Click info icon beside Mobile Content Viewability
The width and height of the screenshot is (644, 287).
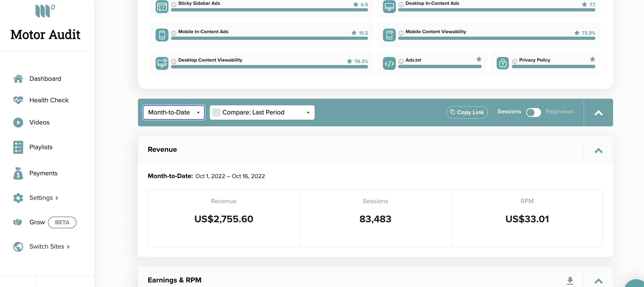coord(401,33)
